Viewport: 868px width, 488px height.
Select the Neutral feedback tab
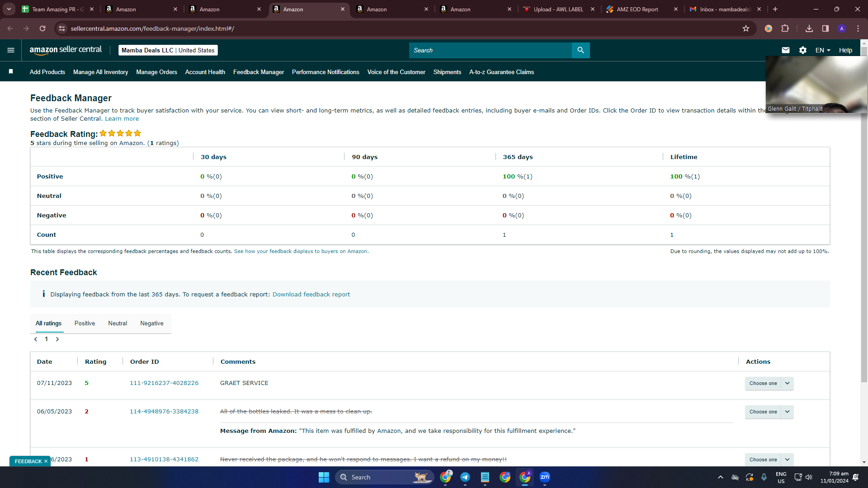(118, 324)
